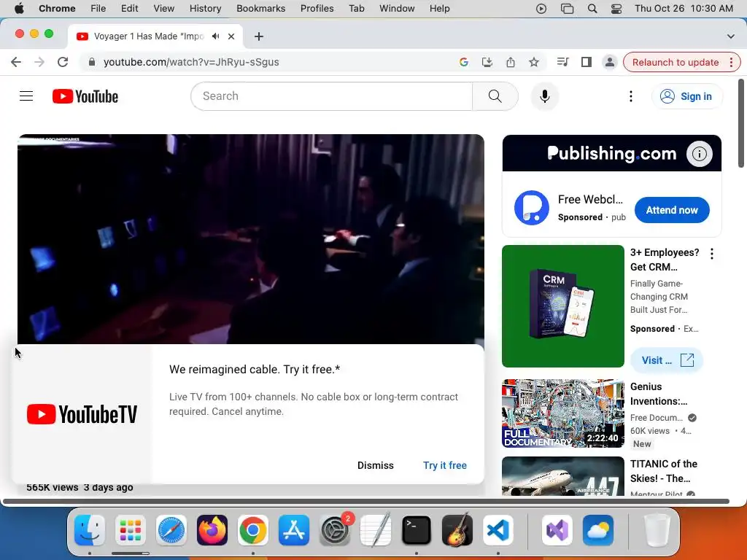Go back with browser back arrow
Screen dimensions: 747x560
[x=16, y=62]
